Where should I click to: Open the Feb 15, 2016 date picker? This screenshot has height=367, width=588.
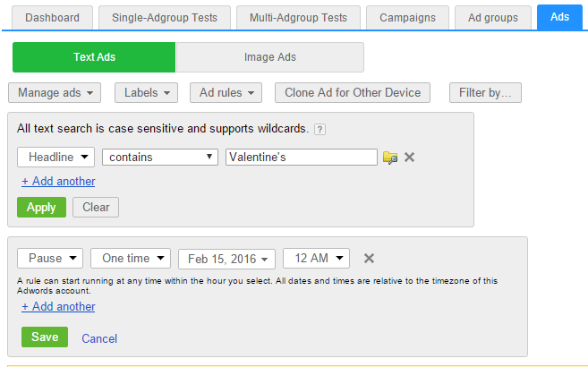pyautogui.click(x=227, y=259)
